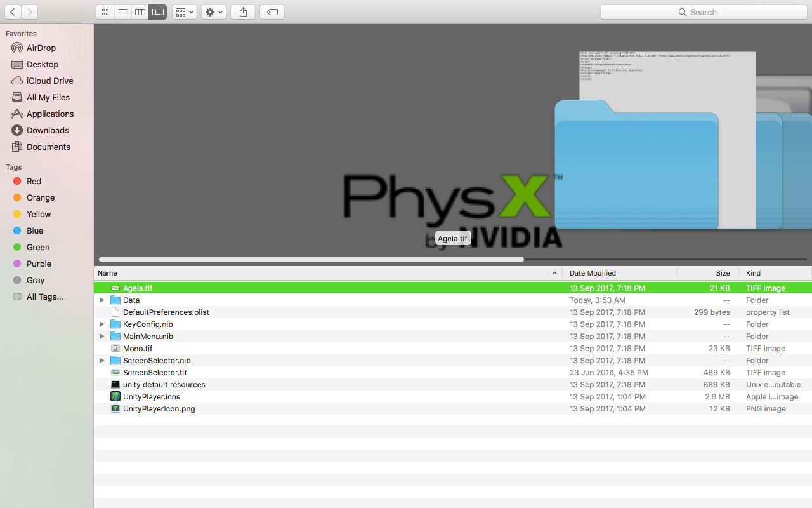The width and height of the screenshot is (812, 508).
Task: Click the Ageia.tif label under cover
Action: point(453,239)
